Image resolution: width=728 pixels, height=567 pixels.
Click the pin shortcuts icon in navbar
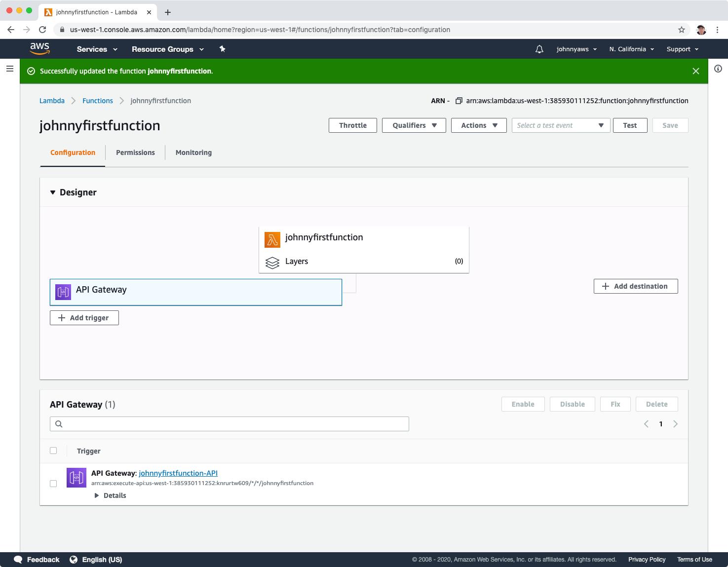pyautogui.click(x=223, y=49)
